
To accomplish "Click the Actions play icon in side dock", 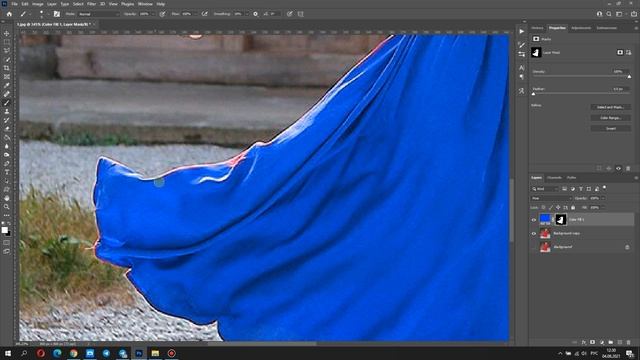I will point(522,31).
